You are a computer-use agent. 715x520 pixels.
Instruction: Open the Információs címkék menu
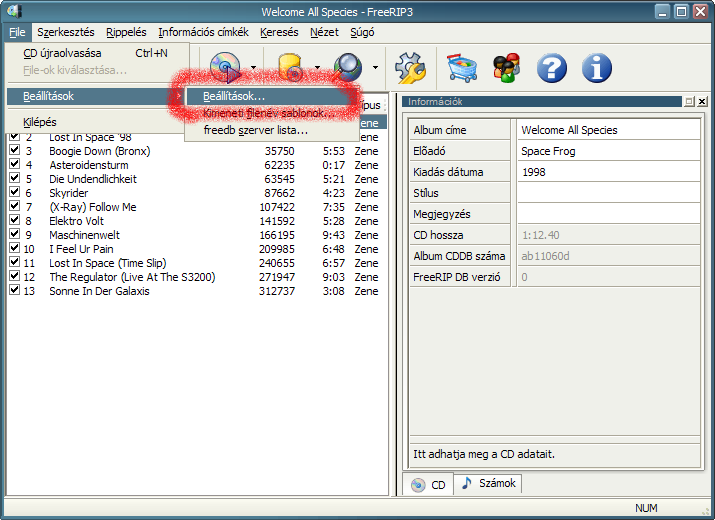[x=203, y=32]
